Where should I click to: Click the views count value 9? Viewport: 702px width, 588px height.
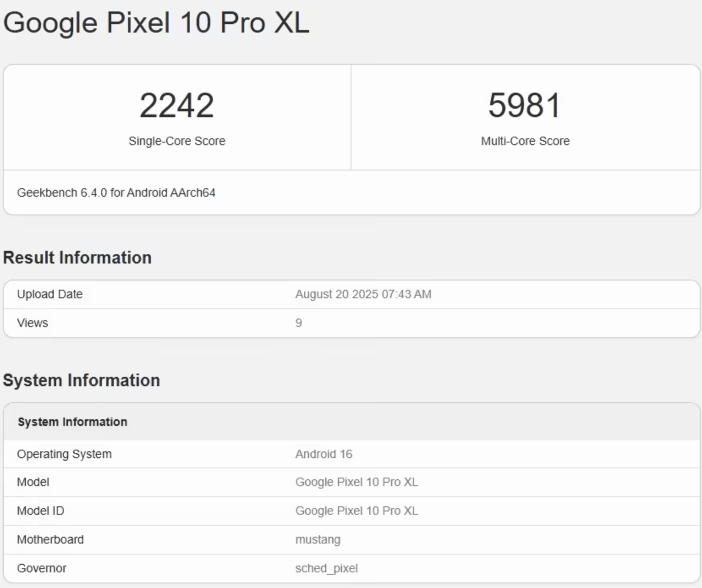(299, 323)
